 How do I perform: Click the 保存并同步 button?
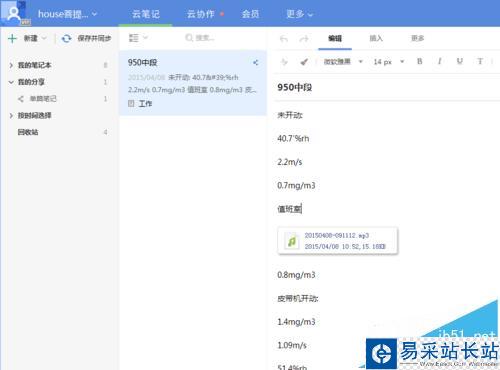tap(94, 38)
